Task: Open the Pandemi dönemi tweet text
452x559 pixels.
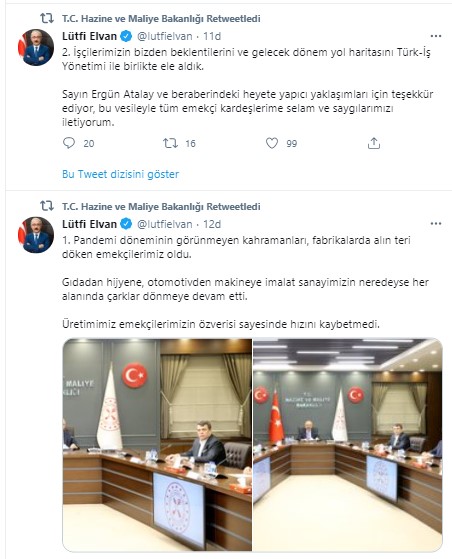Action: (x=245, y=282)
